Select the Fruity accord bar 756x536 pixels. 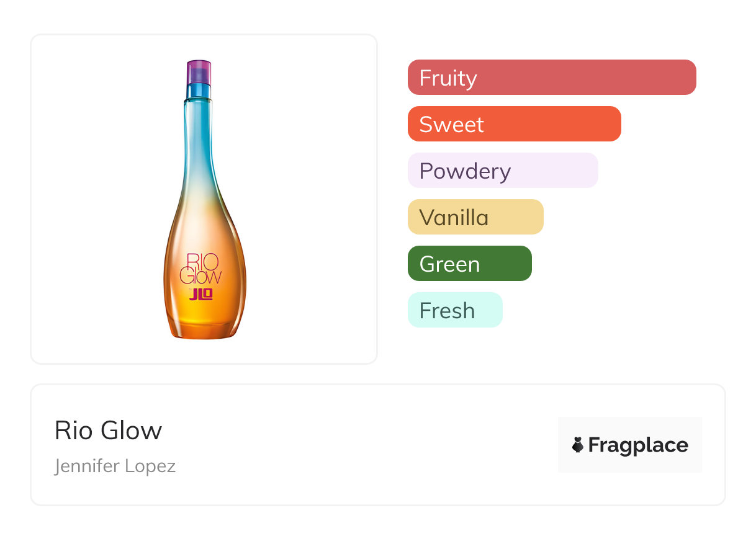pyautogui.click(x=552, y=78)
